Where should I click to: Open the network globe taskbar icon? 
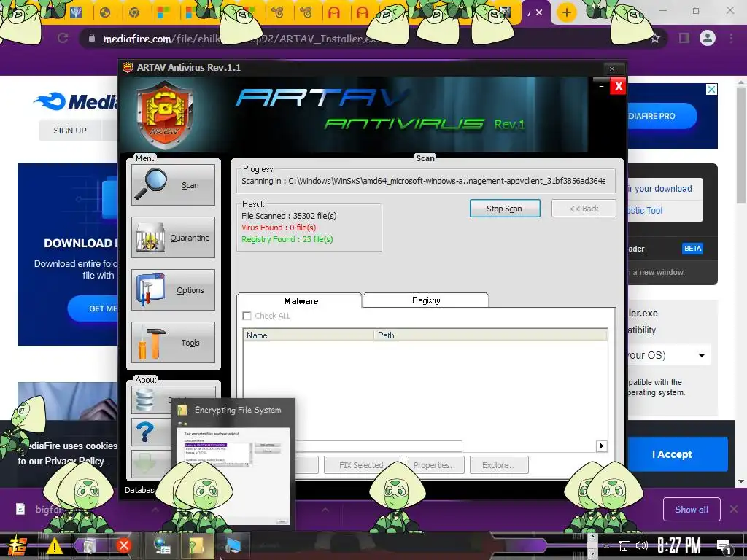[x=162, y=545]
